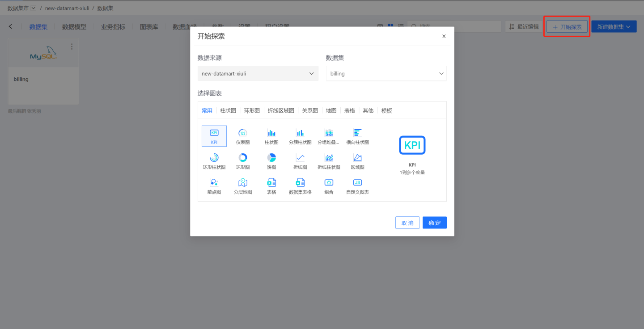Choose the 横向柱状图 horizontal bar icon
The height and width of the screenshot is (329, 644).
click(x=357, y=133)
